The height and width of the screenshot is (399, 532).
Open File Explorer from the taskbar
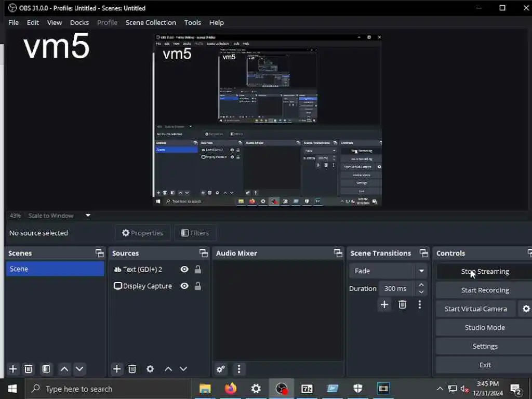205,389
